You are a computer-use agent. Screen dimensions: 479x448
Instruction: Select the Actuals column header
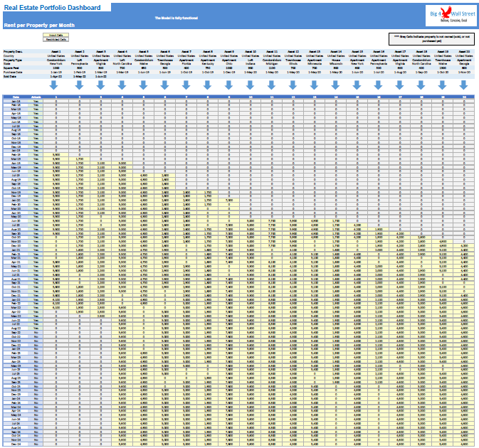tap(36, 97)
